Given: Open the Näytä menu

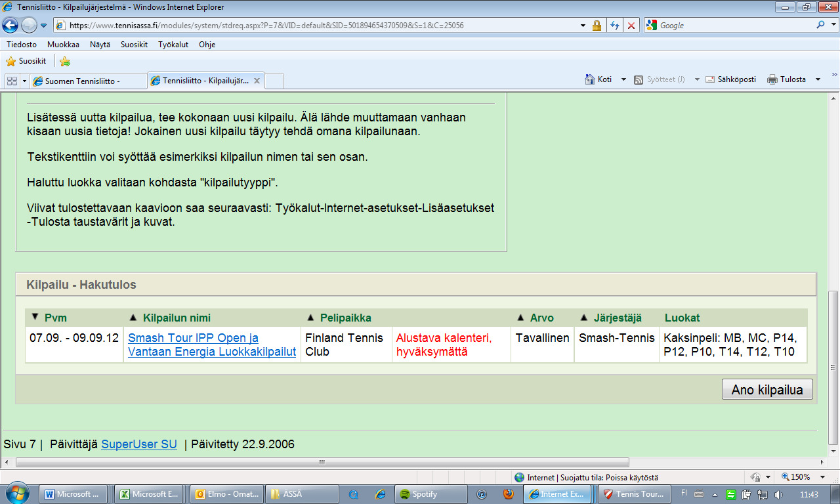Looking at the screenshot, I should pyautogui.click(x=100, y=45).
